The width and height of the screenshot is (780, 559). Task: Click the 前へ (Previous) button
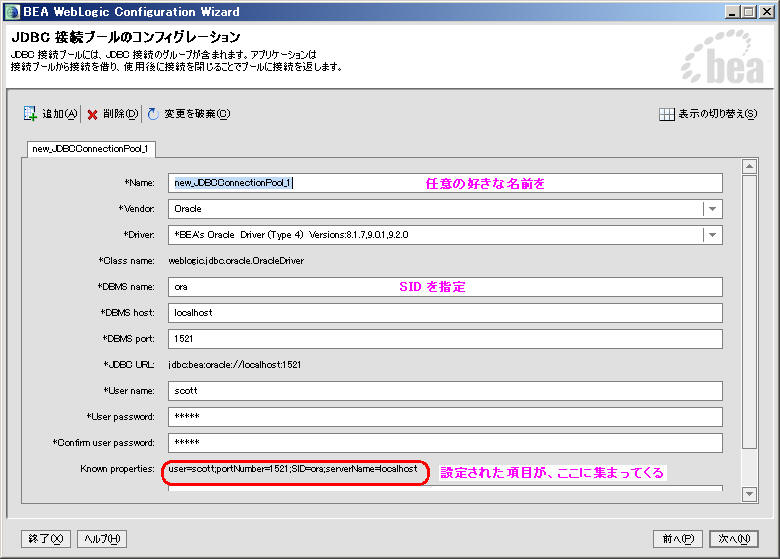pos(676,538)
